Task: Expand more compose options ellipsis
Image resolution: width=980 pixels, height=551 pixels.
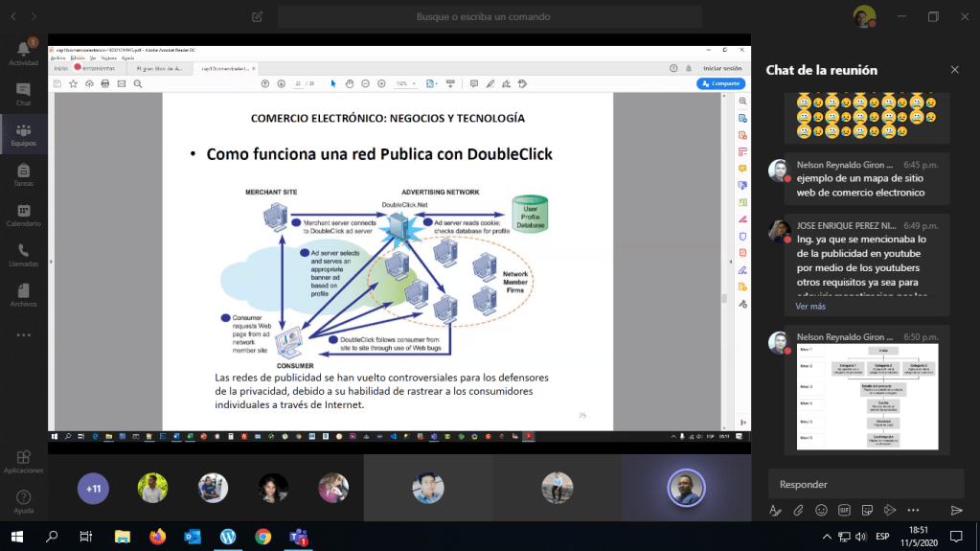Action: [x=913, y=510]
